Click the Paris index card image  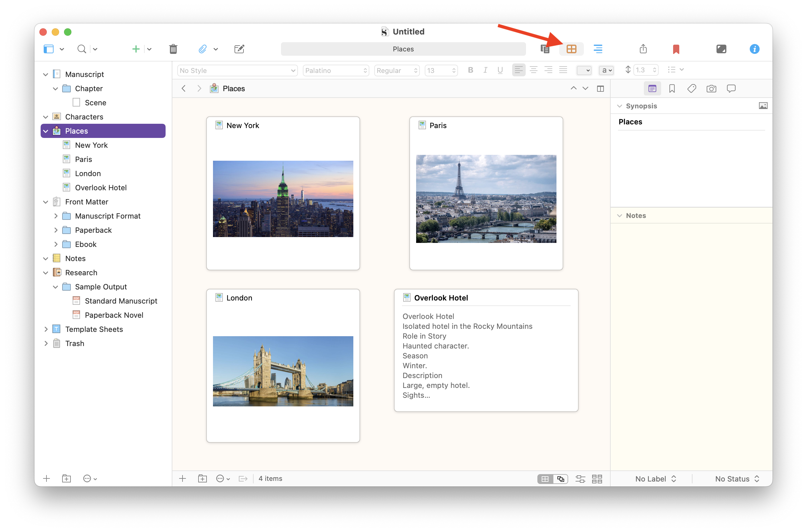click(486, 199)
